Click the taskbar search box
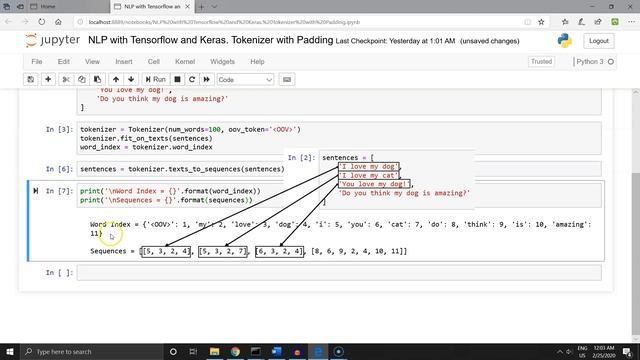640x360 pixels. point(91,351)
